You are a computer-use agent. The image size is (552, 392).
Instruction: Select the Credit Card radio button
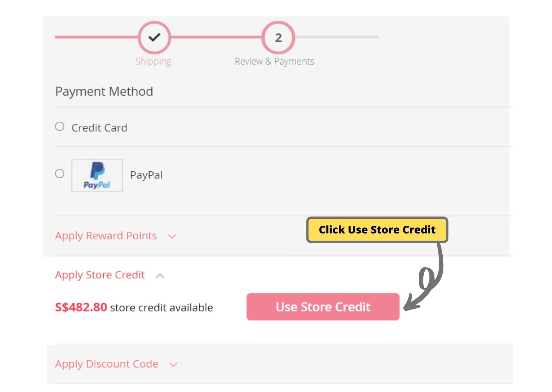[x=60, y=127]
